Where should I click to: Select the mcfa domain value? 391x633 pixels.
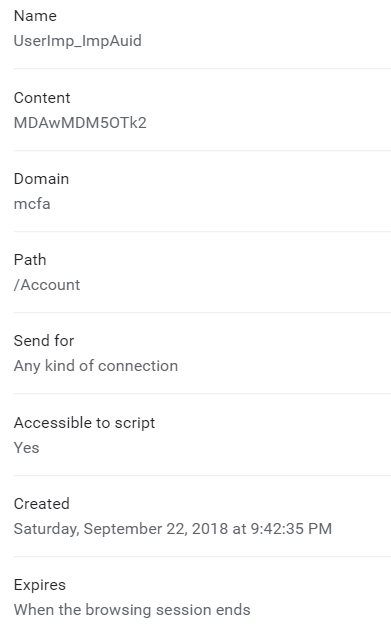click(32, 204)
